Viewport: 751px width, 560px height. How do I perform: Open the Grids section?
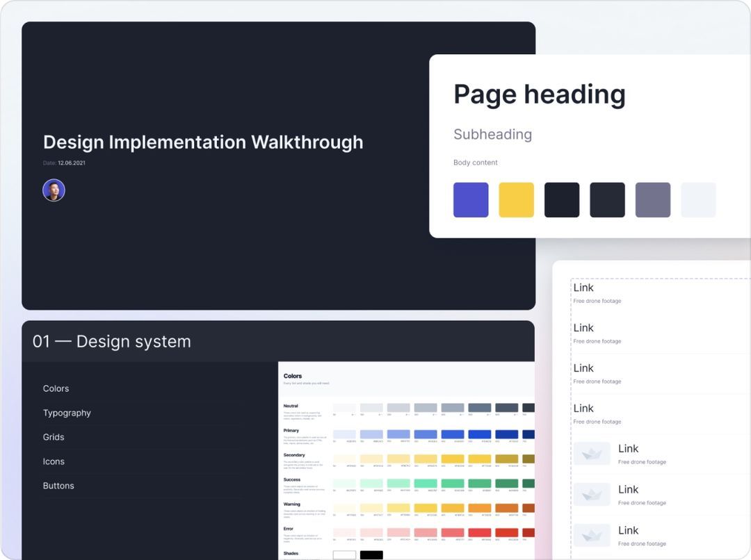point(54,437)
